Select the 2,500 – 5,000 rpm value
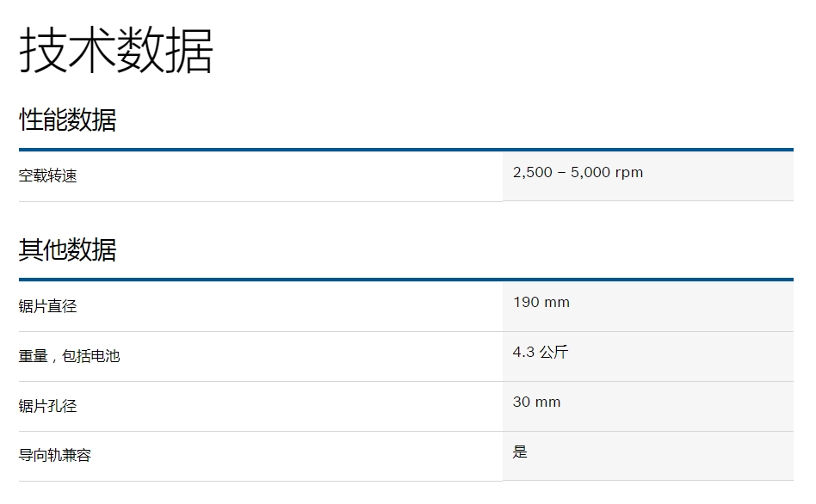The height and width of the screenshot is (504, 816). point(578,173)
